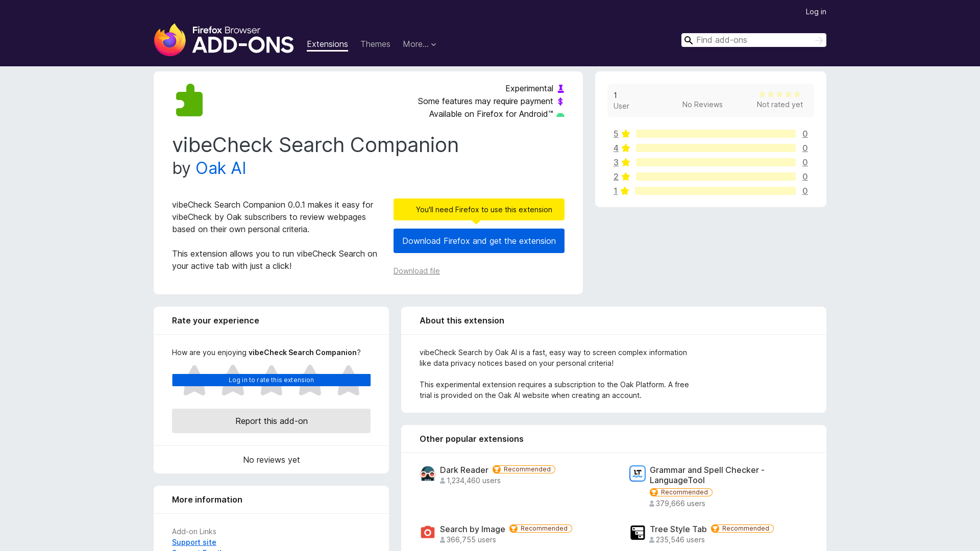Click the No reviews yet text
The width and height of the screenshot is (980, 551).
point(271,460)
